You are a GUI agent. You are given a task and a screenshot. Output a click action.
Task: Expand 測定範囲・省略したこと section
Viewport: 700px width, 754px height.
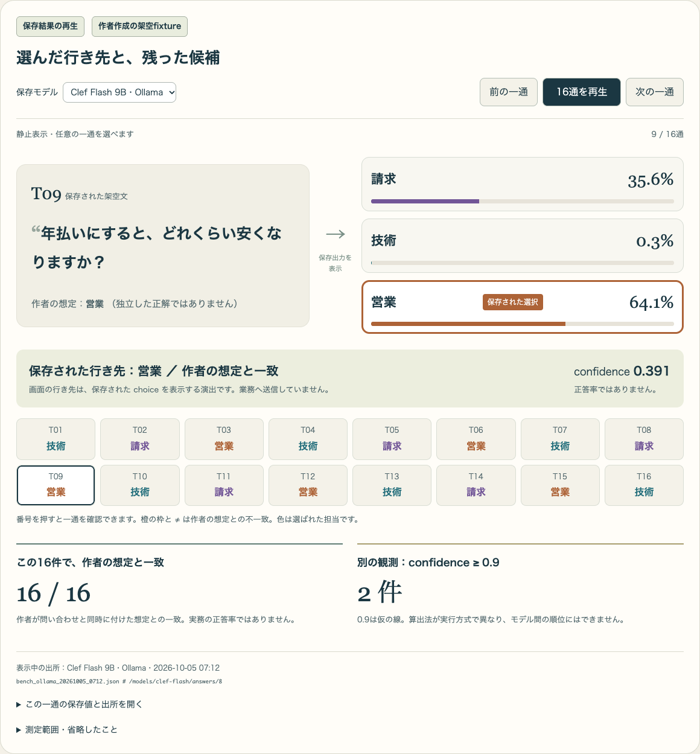(67, 730)
